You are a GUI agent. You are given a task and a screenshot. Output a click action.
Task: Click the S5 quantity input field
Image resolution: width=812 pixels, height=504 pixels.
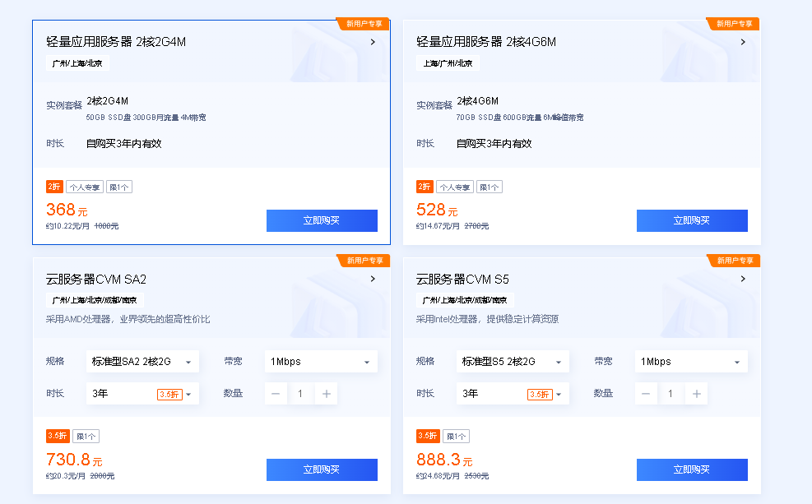670,394
